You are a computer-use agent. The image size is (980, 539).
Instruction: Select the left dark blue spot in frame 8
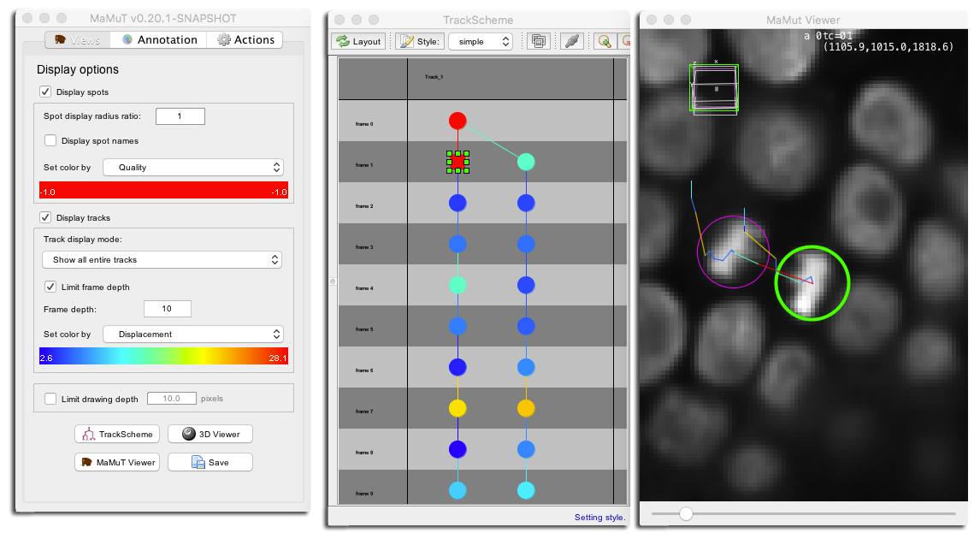click(458, 449)
